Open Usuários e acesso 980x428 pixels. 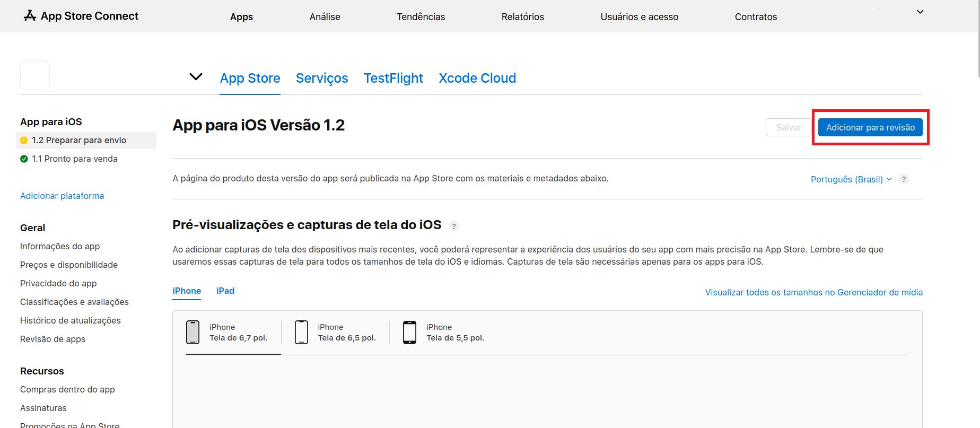[x=640, y=17]
